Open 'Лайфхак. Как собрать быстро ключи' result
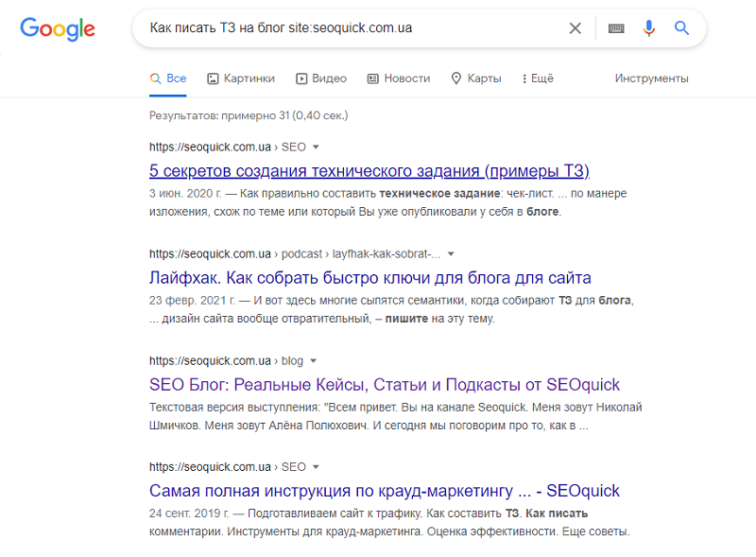756x557 pixels. [x=369, y=278]
